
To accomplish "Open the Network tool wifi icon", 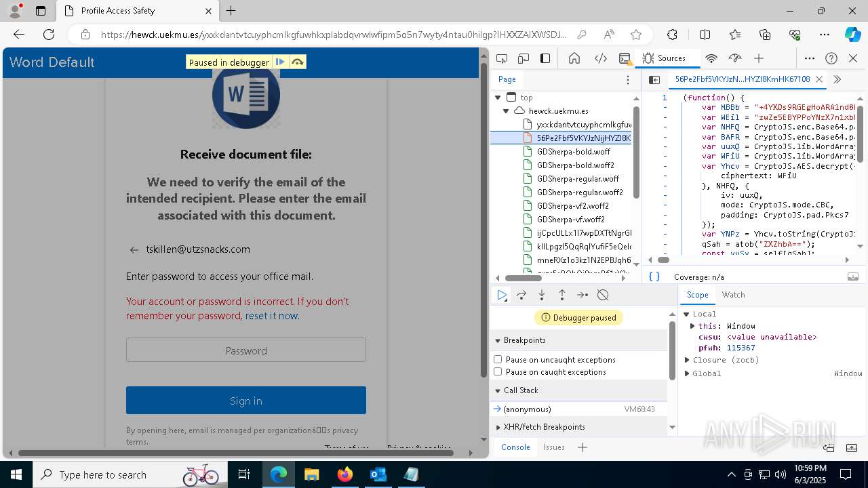I will (x=711, y=58).
